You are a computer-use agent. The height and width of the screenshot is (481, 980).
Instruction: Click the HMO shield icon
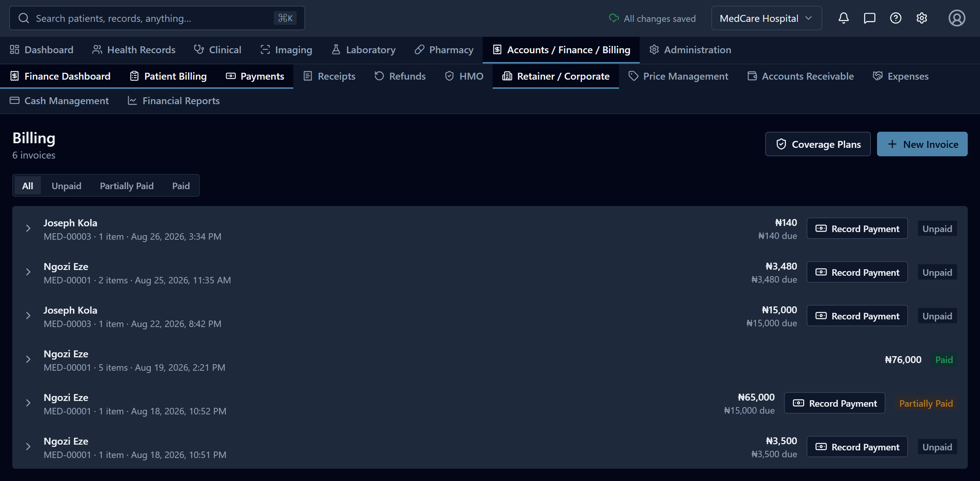pyautogui.click(x=449, y=76)
